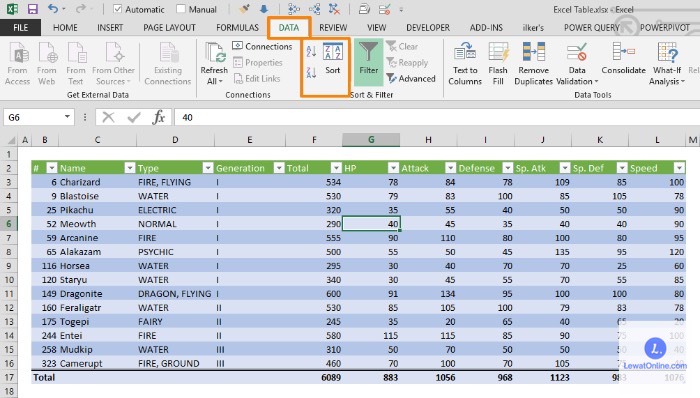Click Edit Links in Connections group

click(x=257, y=79)
